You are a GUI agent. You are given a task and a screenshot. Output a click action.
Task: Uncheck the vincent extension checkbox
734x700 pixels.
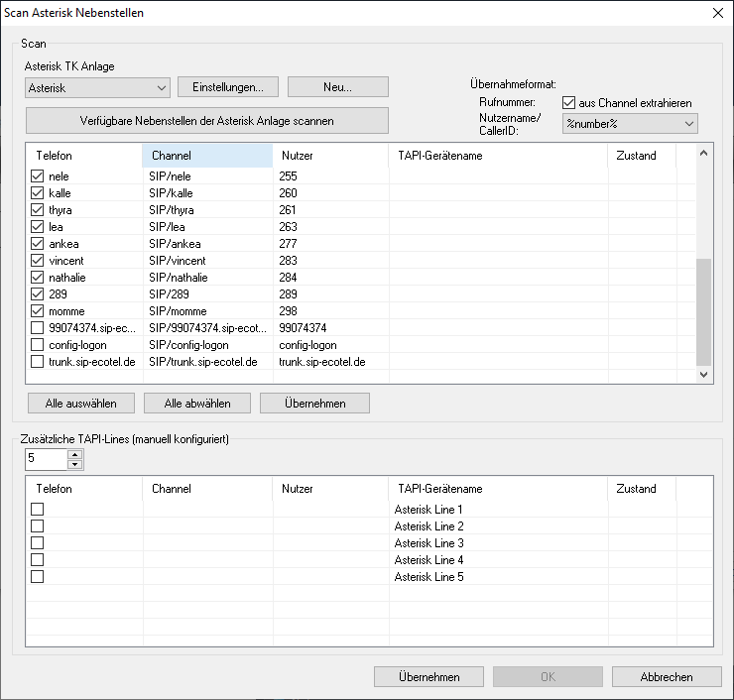click(38, 261)
